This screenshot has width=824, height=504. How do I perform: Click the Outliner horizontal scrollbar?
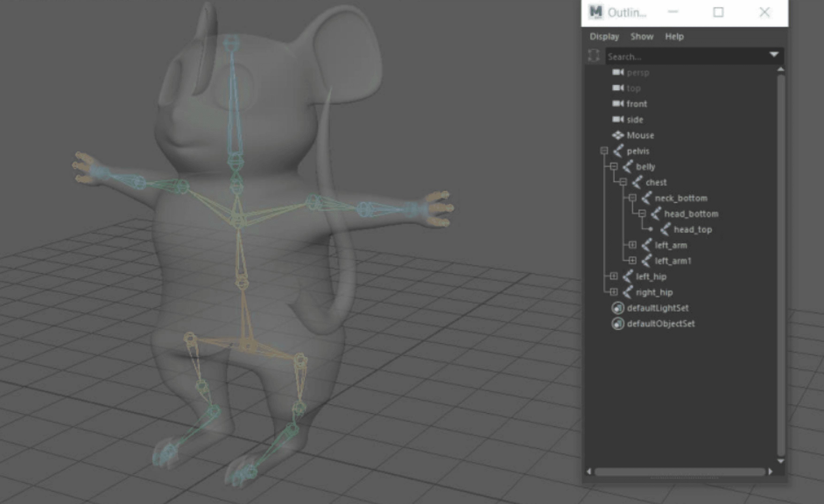679,472
